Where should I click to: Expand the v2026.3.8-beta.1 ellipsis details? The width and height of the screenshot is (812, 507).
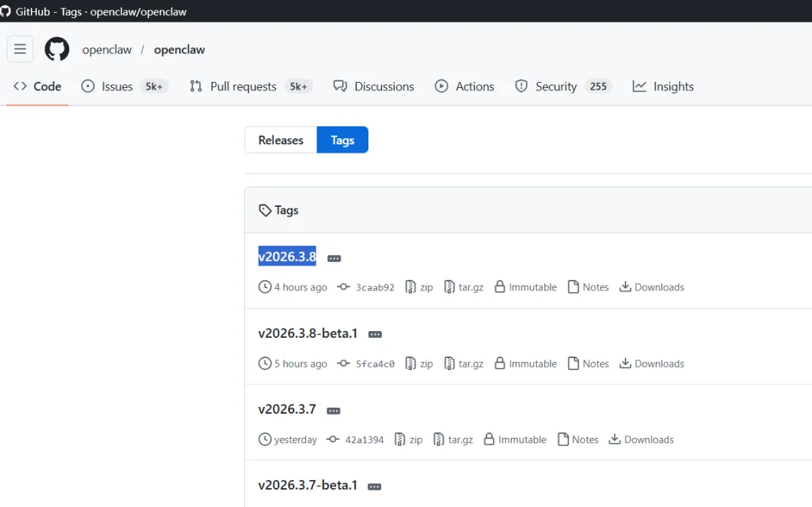coord(375,335)
